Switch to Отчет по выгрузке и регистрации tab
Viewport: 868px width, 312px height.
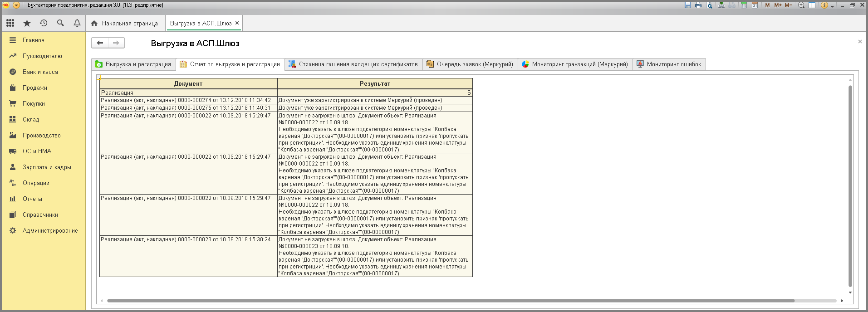coord(230,64)
